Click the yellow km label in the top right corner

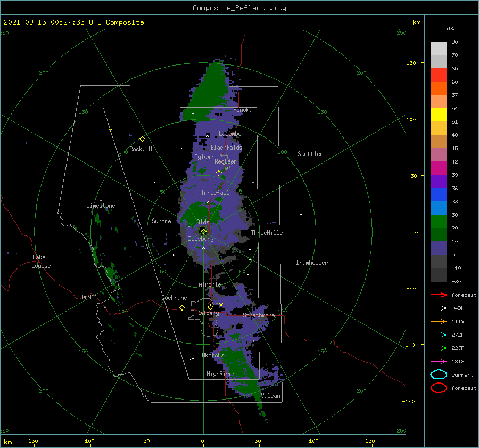coord(416,22)
